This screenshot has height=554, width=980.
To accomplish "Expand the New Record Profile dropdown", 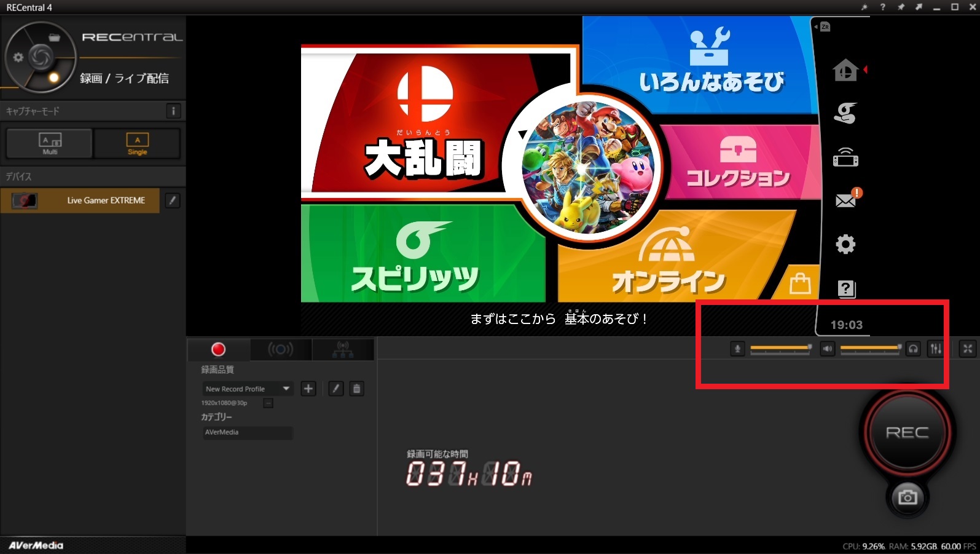I will tap(247, 389).
